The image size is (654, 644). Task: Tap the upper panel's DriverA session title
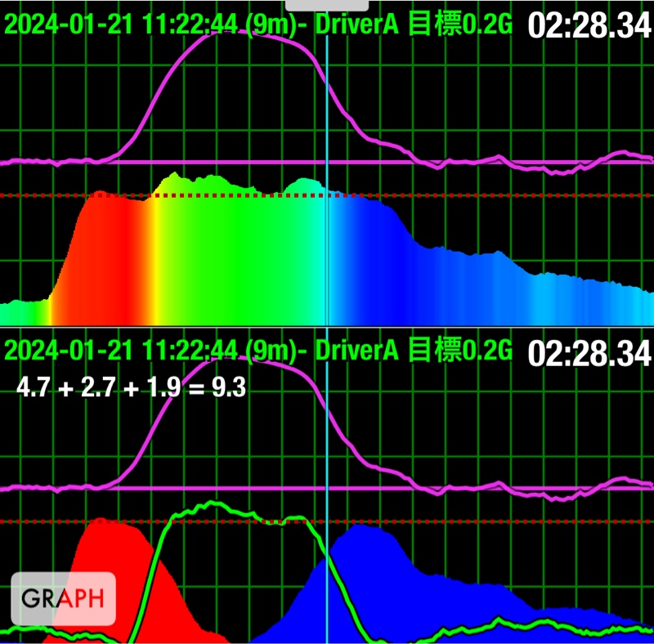pos(258,24)
